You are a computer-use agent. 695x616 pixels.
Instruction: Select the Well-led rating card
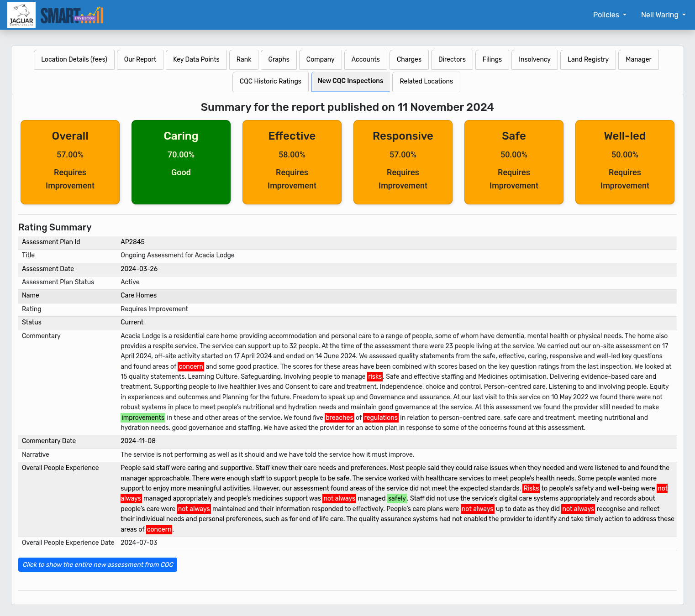625,162
